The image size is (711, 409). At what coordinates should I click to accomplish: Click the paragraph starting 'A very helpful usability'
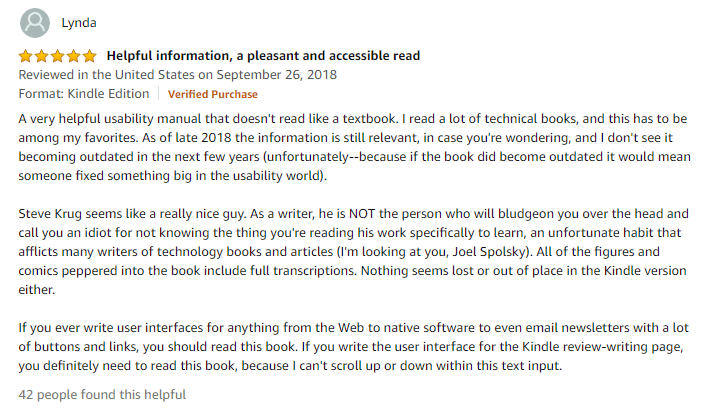tap(355, 147)
